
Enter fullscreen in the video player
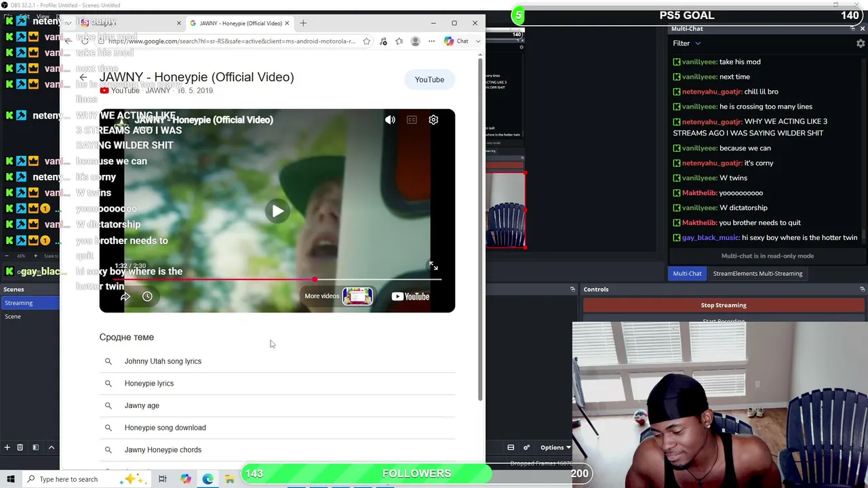[433, 266]
